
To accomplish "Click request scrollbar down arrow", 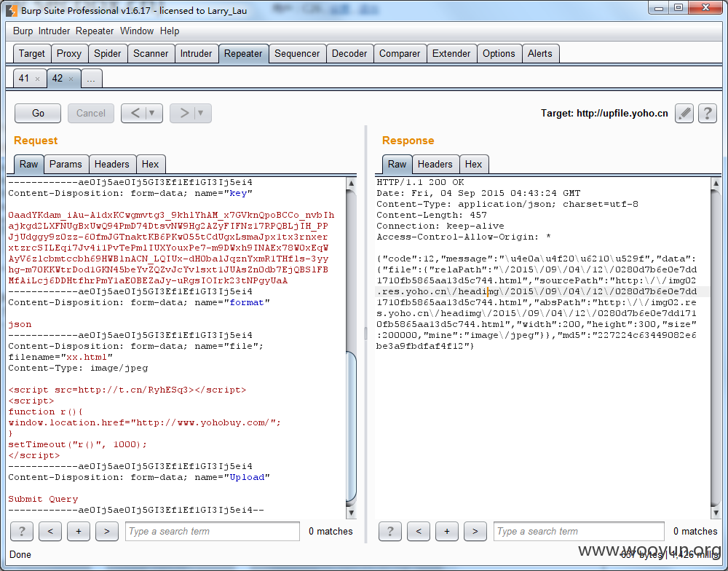I will tap(352, 513).
